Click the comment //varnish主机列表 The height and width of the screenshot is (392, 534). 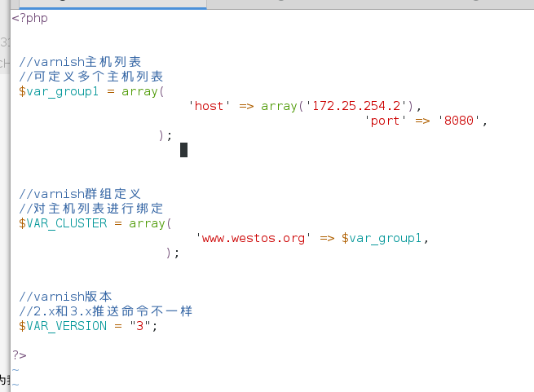coord(80,62)
